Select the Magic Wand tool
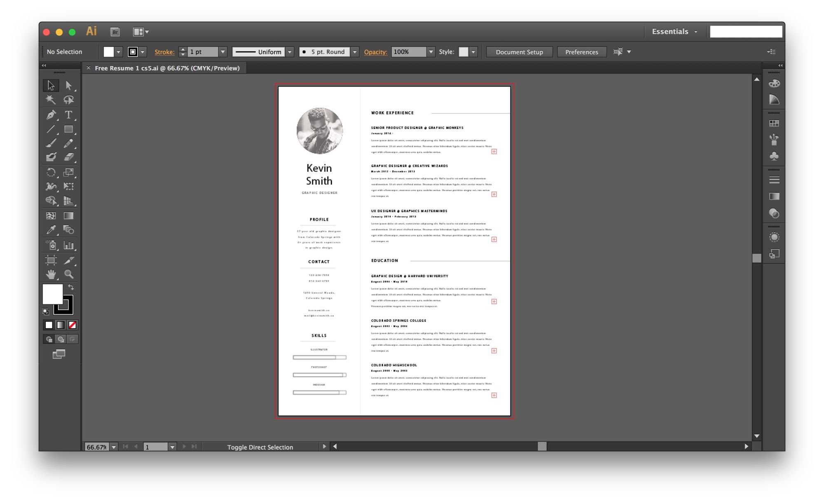Viewport: 824px width, 504px height. (x=51, y=100)
